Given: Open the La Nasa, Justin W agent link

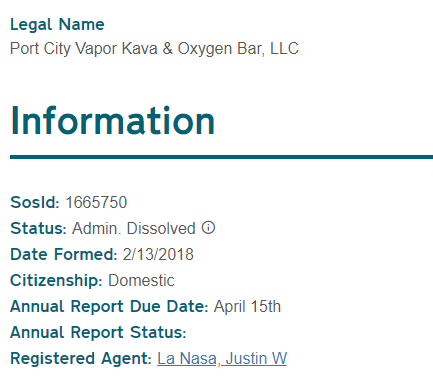Looking at the screenshot, I should [x=222, y=359].
